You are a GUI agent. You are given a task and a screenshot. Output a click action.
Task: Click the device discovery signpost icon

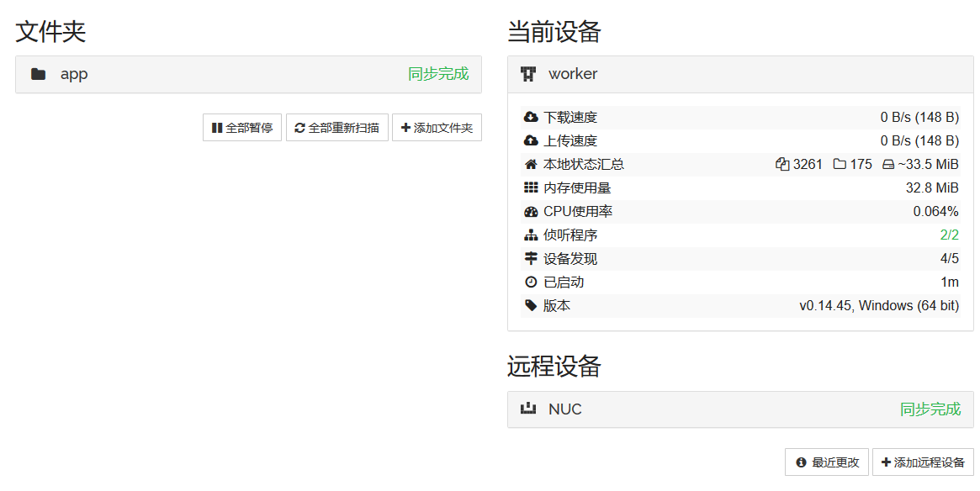(x=531, y=259)
